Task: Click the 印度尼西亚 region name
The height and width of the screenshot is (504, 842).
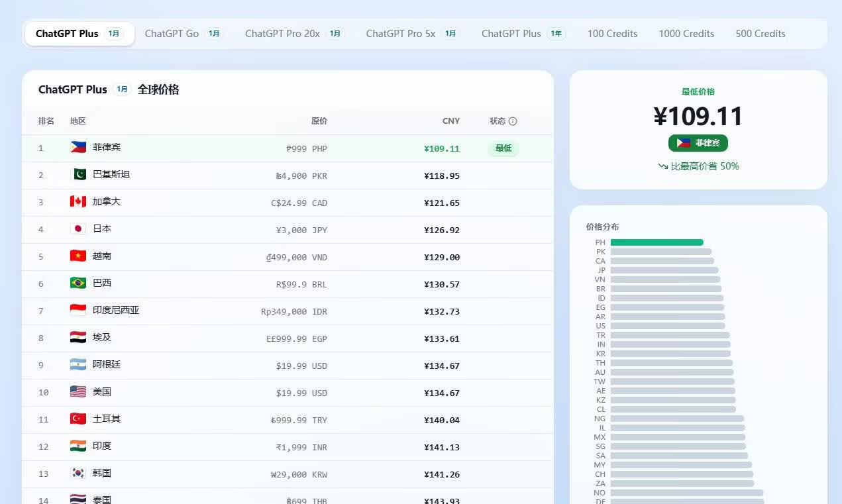Action: tap(116, 310)
